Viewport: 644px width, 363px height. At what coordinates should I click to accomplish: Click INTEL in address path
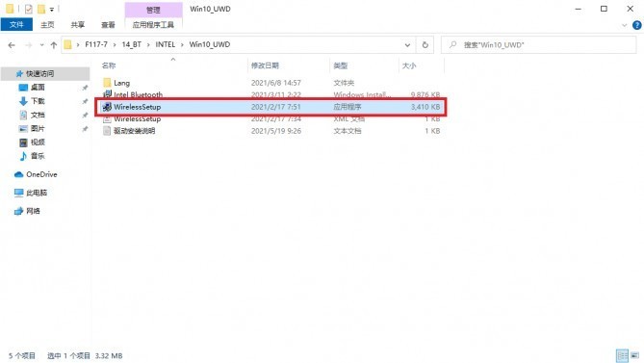[x=166, y=44]
